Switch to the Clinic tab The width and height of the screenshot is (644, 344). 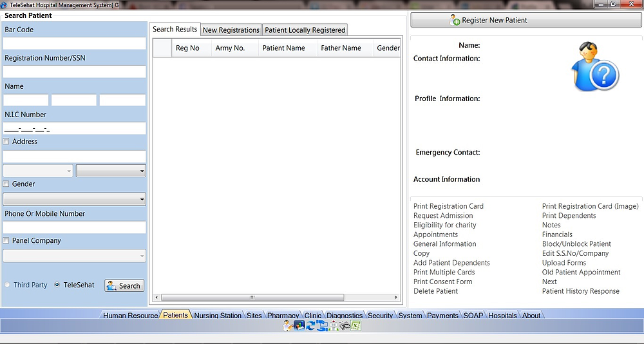click(313, 315)
